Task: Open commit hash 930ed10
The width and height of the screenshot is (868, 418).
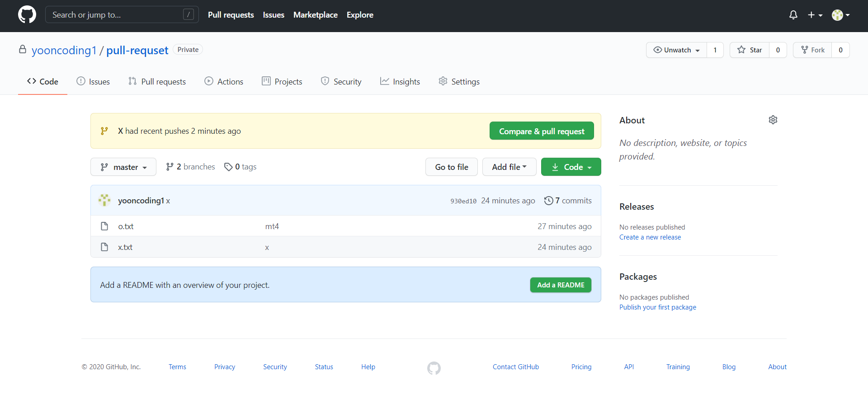Action: tap(463, 201)
